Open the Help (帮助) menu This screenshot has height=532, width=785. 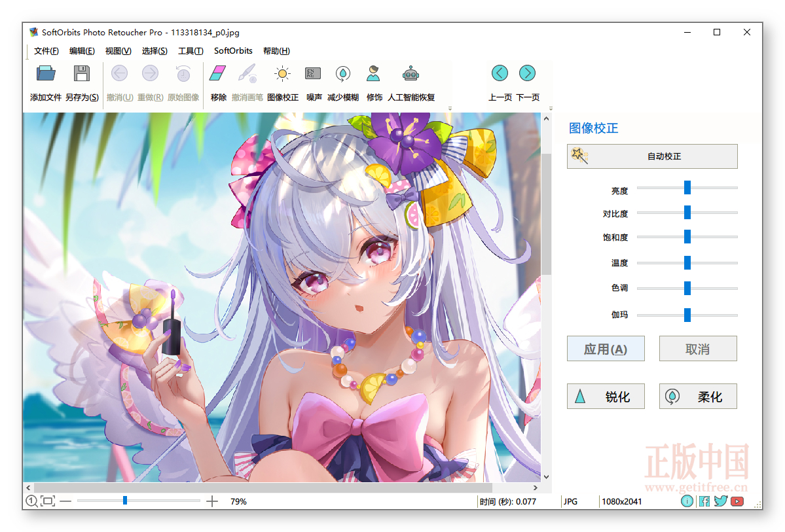276,51
